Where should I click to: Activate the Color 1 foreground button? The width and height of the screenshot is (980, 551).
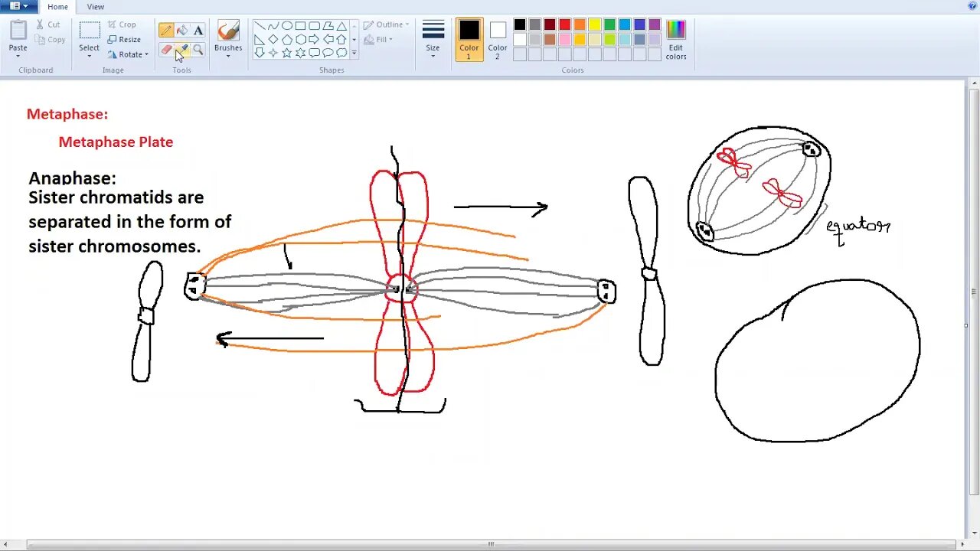click(x=469, y=40)
